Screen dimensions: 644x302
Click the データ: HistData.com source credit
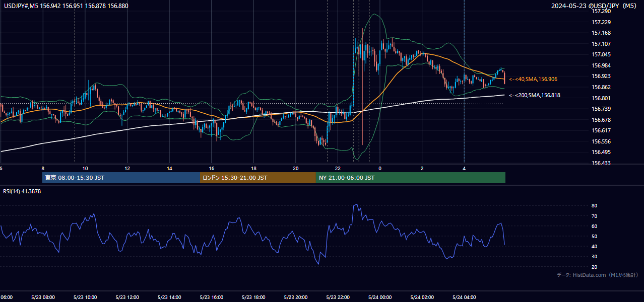click(x=597, y=275)
